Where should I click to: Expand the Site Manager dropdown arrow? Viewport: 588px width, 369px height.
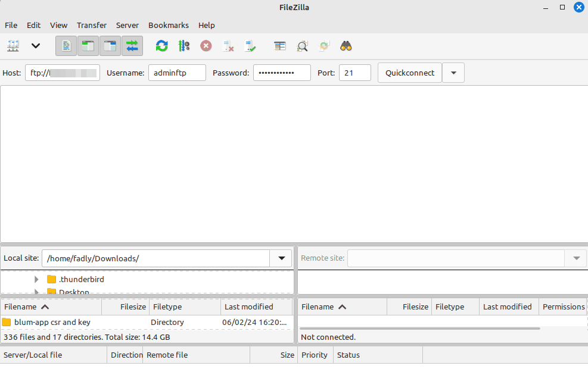[35, 46]
